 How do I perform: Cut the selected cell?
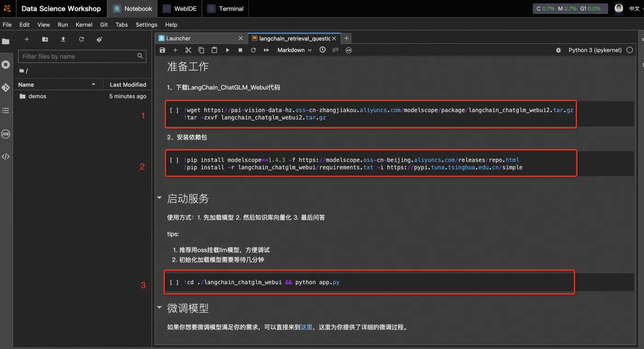[x=188, y=50]
